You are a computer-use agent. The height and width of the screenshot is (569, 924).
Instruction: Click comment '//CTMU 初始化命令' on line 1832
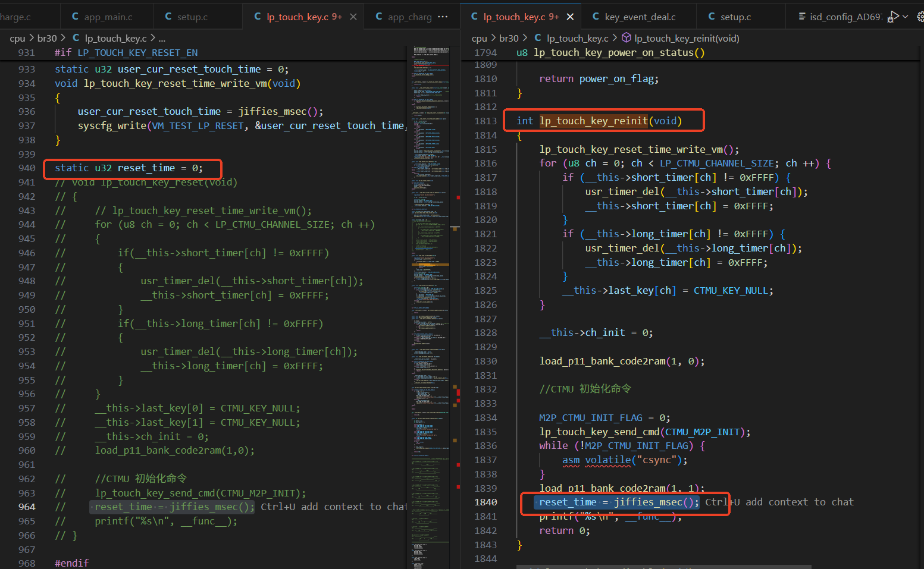(585, 389)
